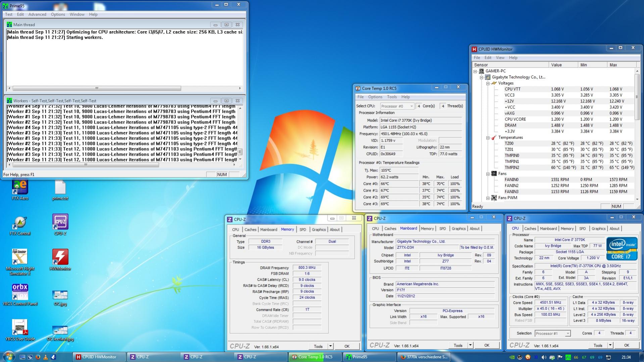Click OK in the CPU-Z Memory window
Viewport: 644px width, 362px height.
coord(347,346)
